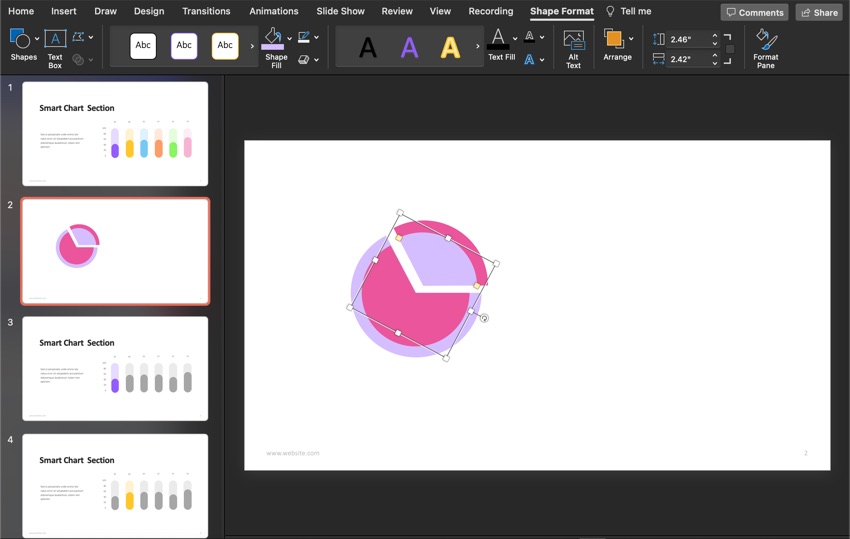Click the Edit Points shape icon
This screenshot has height=539, width=850.
pos(78,37)
